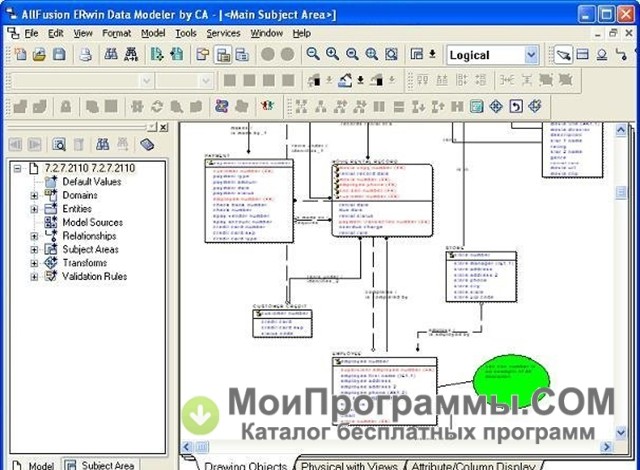Click the diagram horizontal scroll left arrow
Viewport: 640px width, 470px height.
187,447
